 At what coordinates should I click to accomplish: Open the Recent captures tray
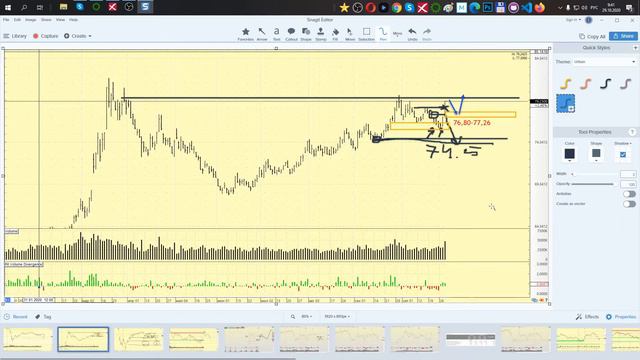pyautogui.click(x=16, y=317)
